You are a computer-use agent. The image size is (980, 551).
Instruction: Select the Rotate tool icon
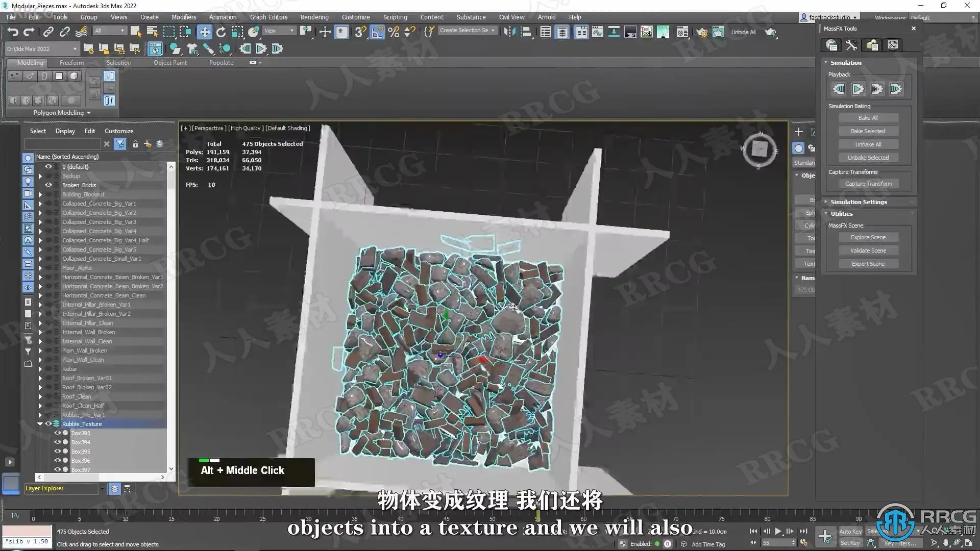click(220, 32)
